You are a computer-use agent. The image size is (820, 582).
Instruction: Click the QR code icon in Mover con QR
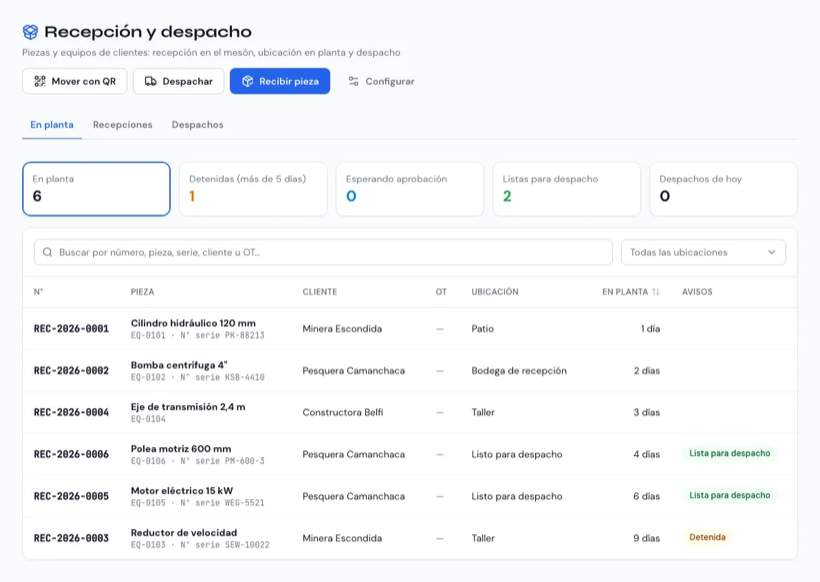coord(40,81)
